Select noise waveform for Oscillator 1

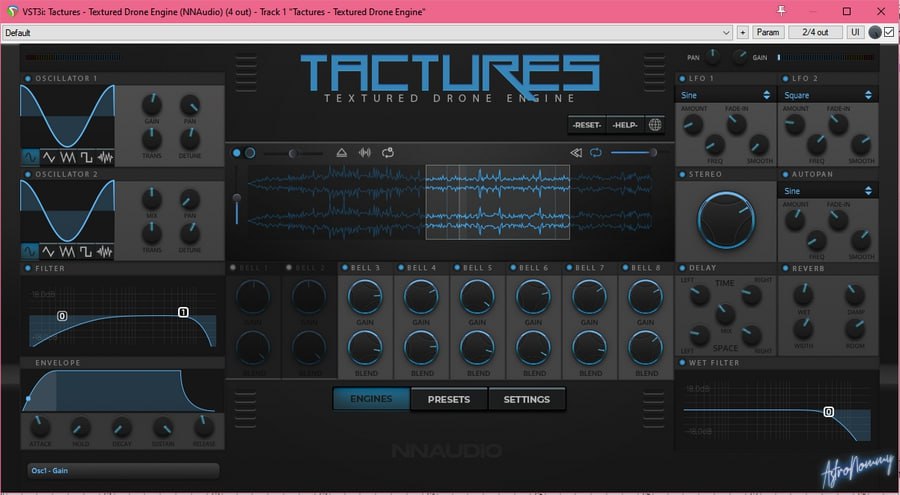104,157
